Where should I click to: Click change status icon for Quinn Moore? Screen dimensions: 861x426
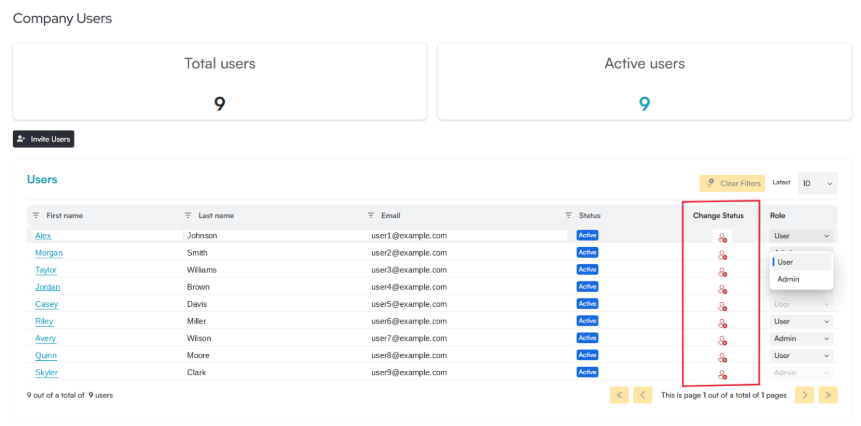pos(722,358)
